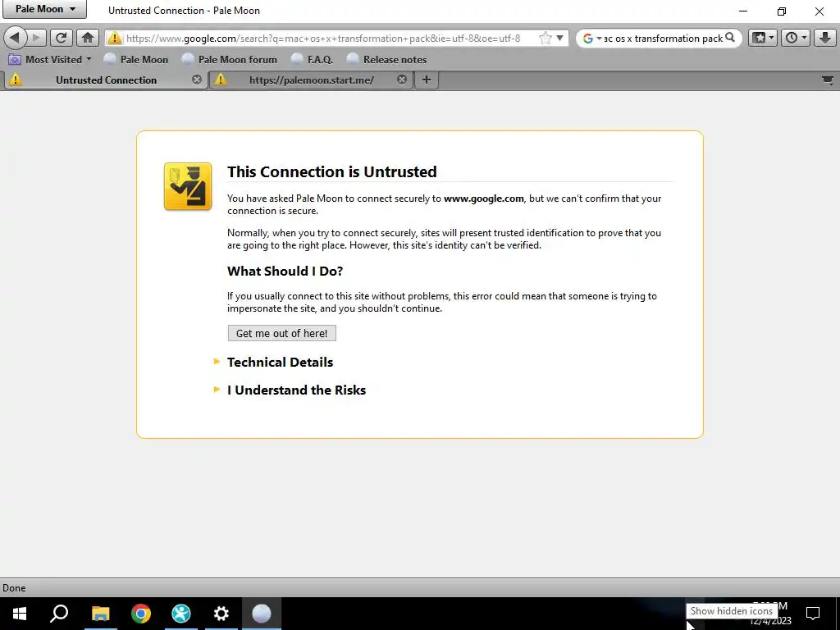The height and width of the screenshot is (630, 840).
Task: Click the Get me out of here! button
Action: point(282,333)
